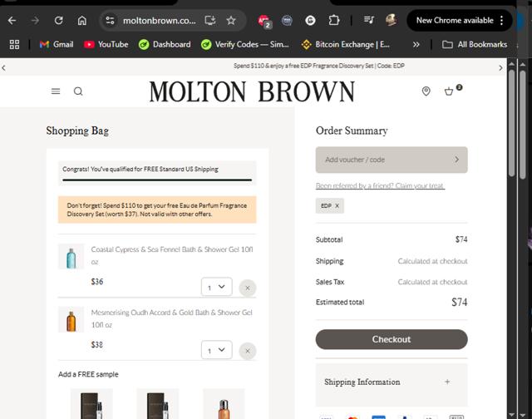The height and width of the screenshot is (419, 532).
Task: Change quantity for Coastal Cypress gel
Action: click(x=216, y=287)
